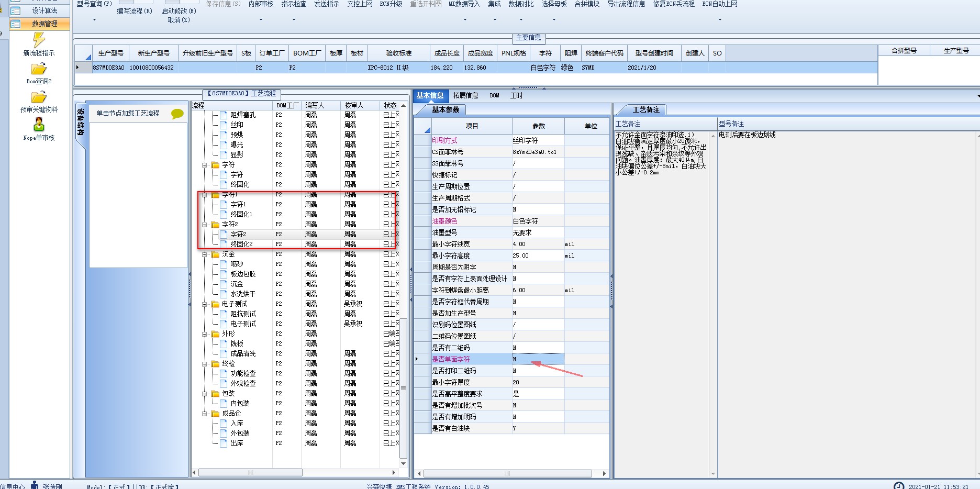Collapse the 成品仓 tree node

(x=205, y=414)
